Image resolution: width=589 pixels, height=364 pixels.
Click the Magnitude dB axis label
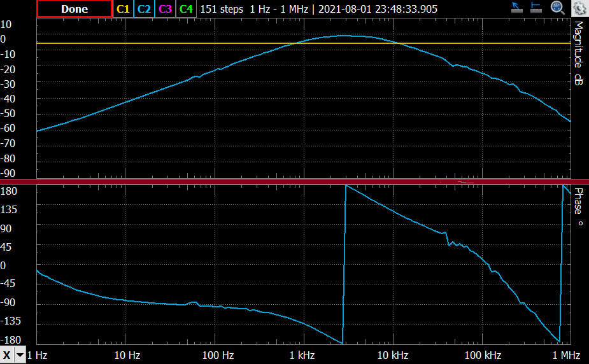[x=579, y=53]
